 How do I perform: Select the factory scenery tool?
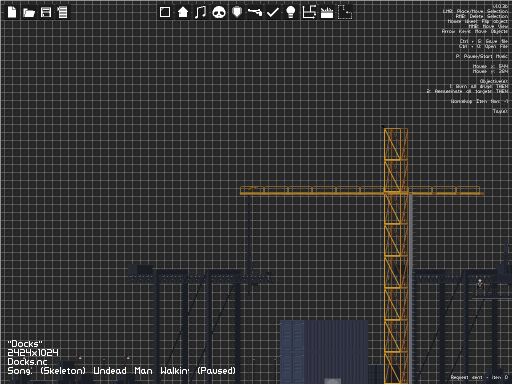click(x=327, y=13)
